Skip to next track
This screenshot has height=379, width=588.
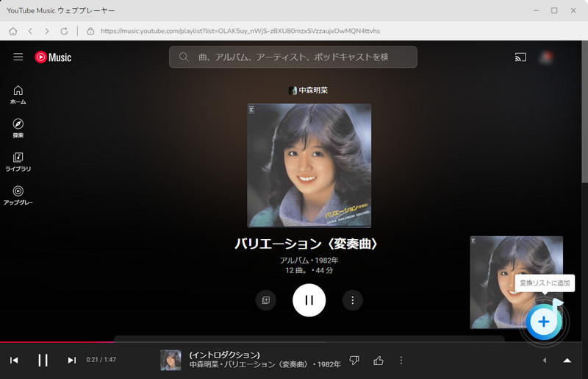pyautogui.click(x=71, y=360)
